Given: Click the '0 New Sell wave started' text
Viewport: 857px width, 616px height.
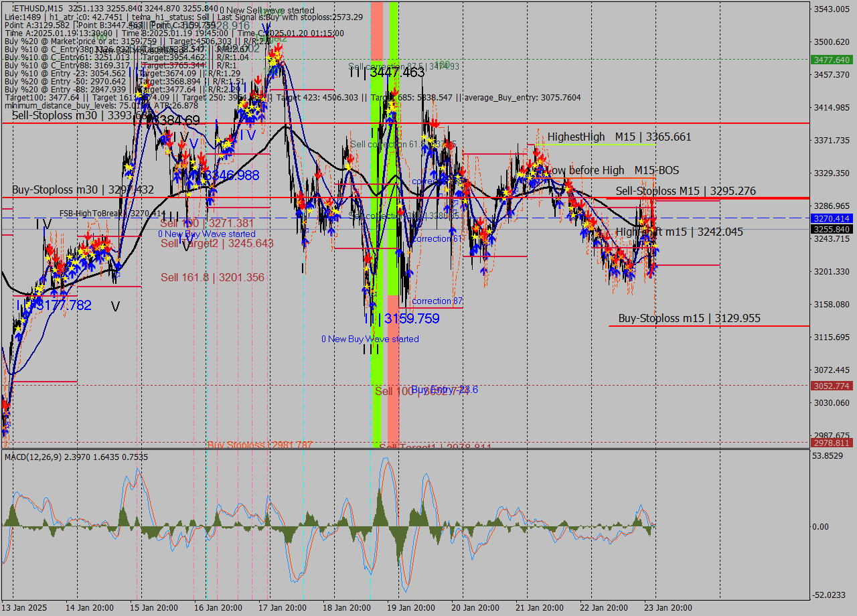Looking at the screenshot, I should pyautogui.click(x=267, y=10).
